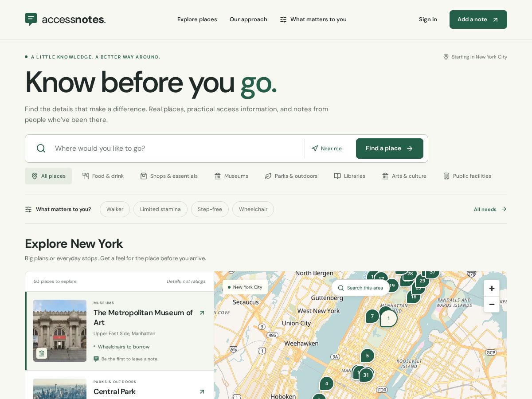Click the location pin near Starting in New York City
This screenshot has height=399, width=532.
[446, 57]
